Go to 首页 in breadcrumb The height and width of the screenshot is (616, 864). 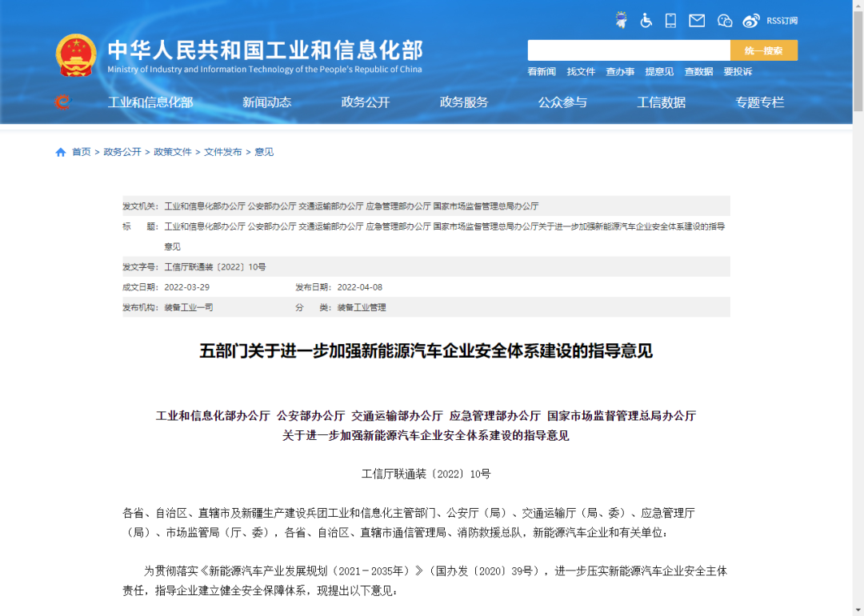click(x=82, y=152)
